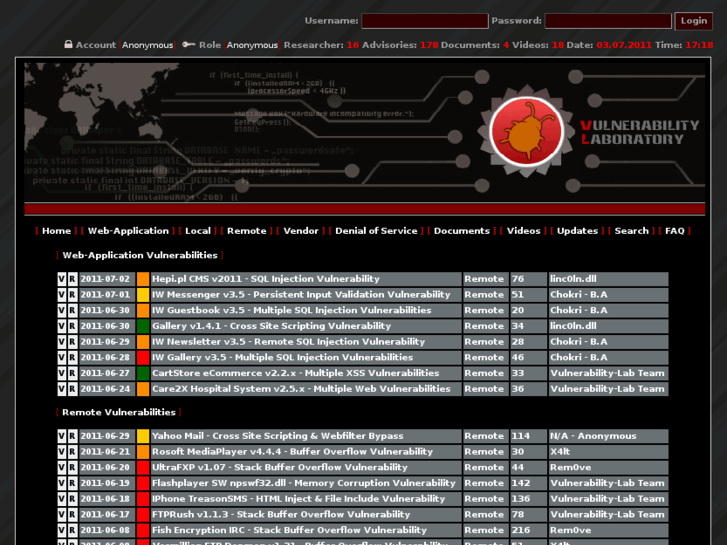Click the Anonymous account name
This screenshot has width=727, height=545.
pos(147,45)
